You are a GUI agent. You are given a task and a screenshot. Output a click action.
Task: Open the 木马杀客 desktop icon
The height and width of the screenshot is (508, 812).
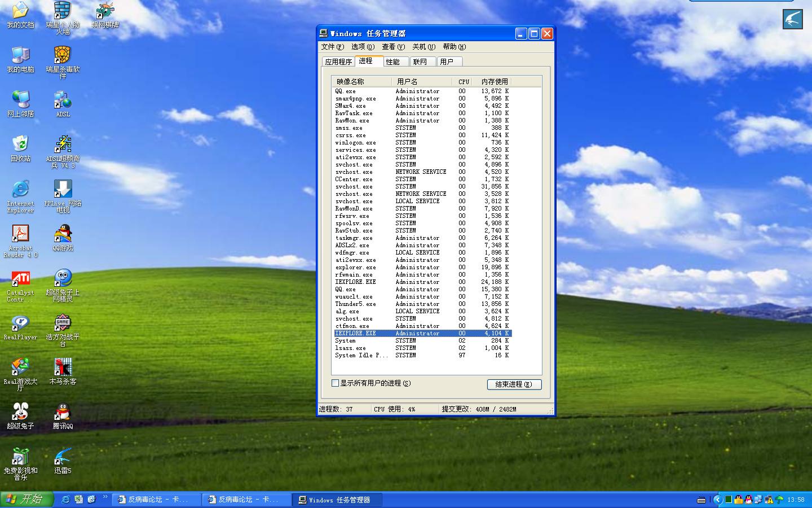[x=63, y=369]
